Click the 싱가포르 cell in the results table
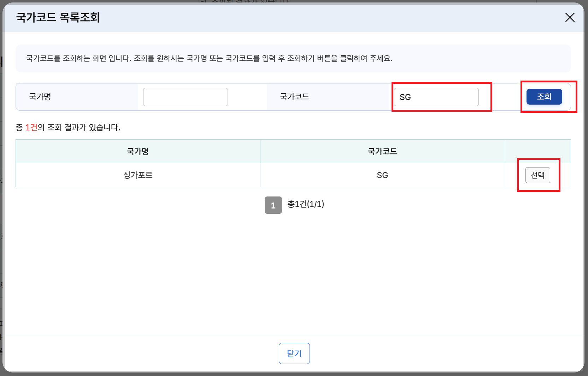Screen dimensions: 588x376 tap(138, 175)
